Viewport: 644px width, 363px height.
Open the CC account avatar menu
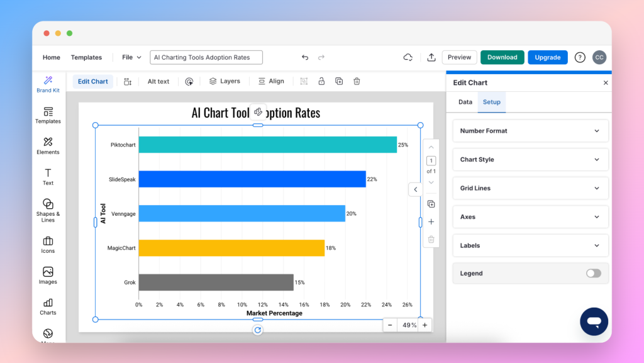click(599, 57)
